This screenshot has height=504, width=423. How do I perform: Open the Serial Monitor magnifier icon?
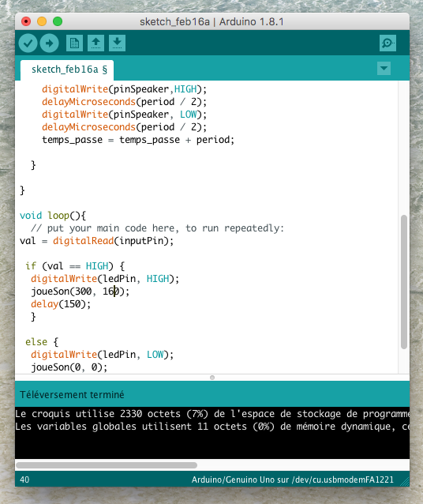[387, 43]
